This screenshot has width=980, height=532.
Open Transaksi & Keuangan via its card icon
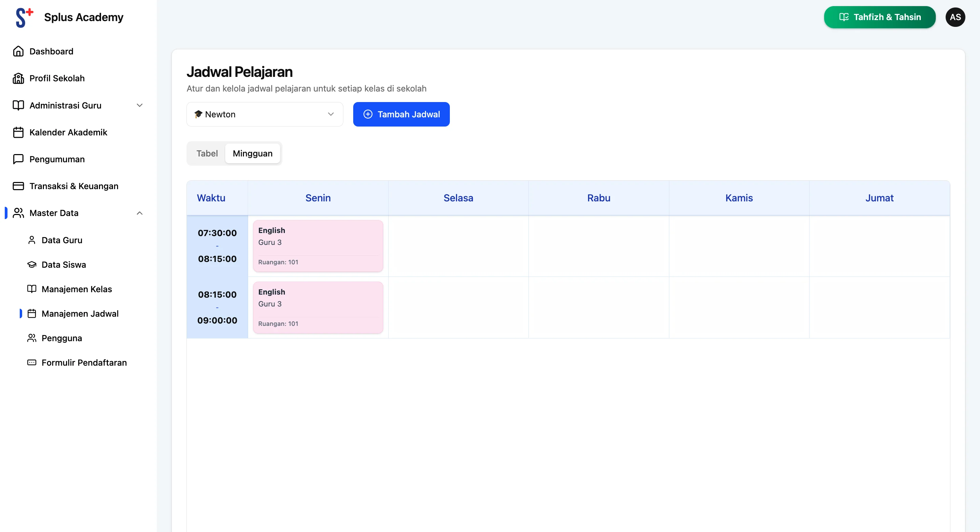click(18, 186)
